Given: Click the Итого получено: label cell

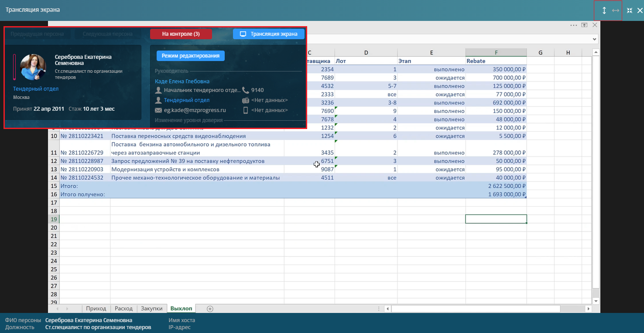Looking at the screenshot, I should point(85,194).
